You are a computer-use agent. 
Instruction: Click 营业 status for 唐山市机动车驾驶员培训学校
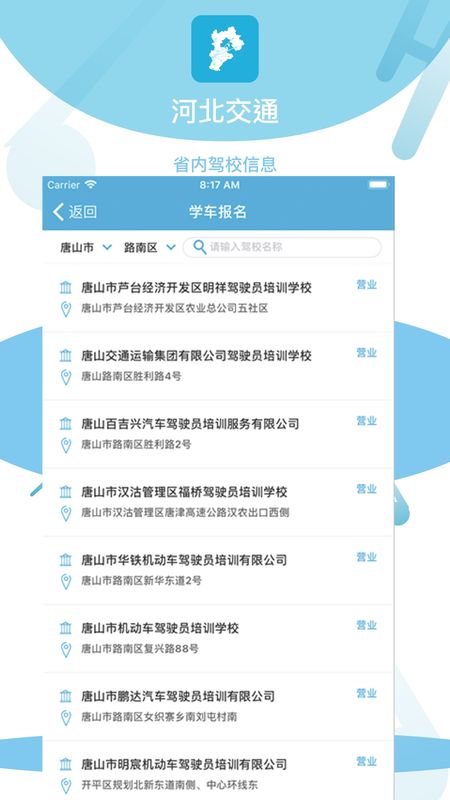pos(366,625)
